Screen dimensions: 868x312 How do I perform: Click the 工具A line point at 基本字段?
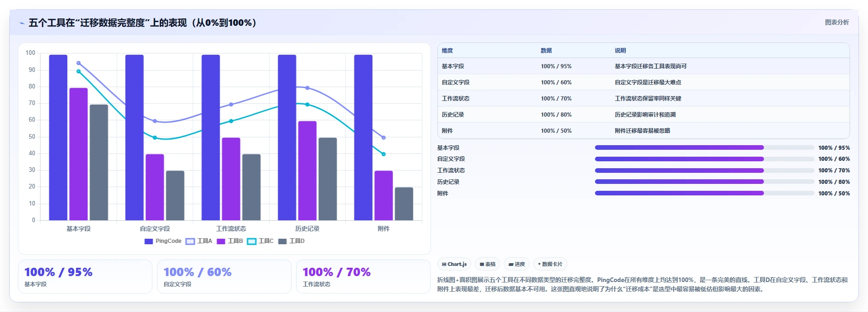[78, 63]
